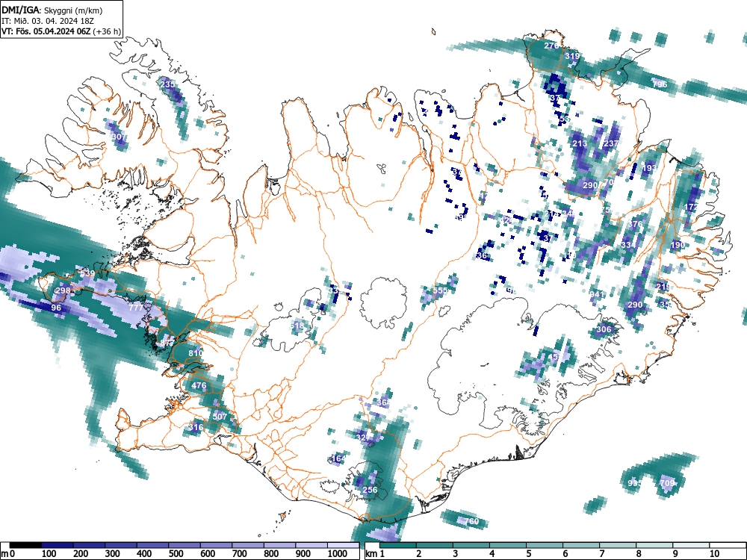Click the value 796 over the sea
747x560 pixels.
coord(660,84)
